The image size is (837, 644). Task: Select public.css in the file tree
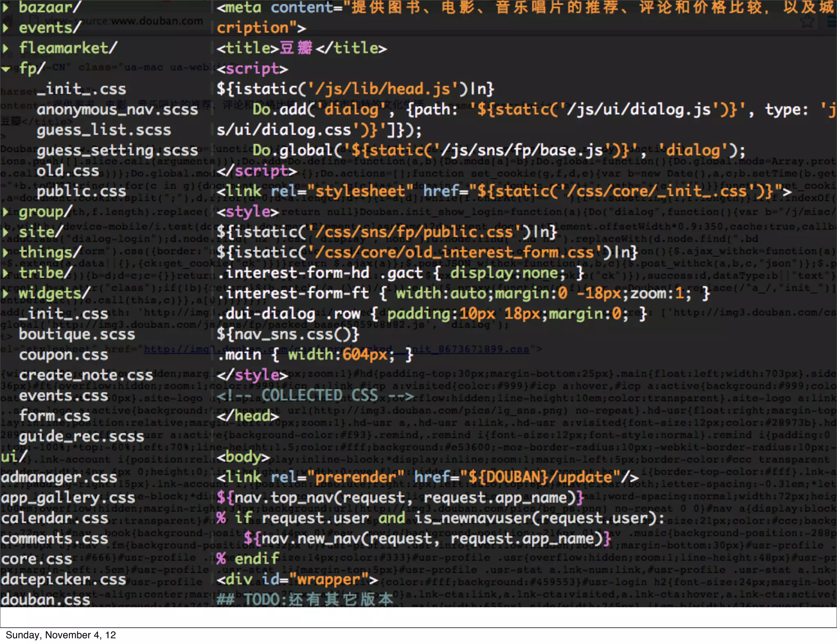[81, 191]
